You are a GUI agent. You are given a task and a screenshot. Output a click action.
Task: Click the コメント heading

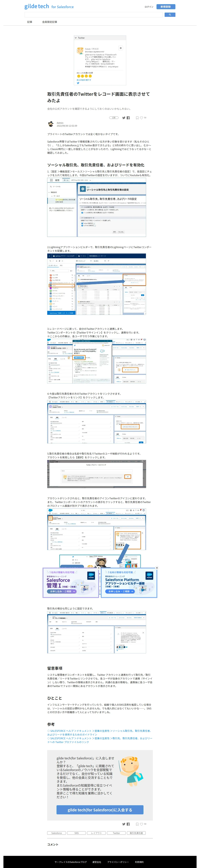[x=53, y=844]
